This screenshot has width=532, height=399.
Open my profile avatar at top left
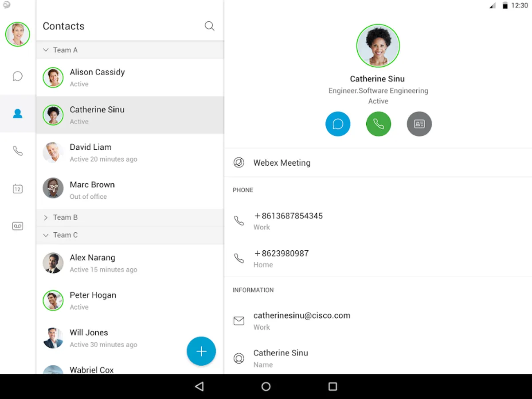tap(18, 35)
